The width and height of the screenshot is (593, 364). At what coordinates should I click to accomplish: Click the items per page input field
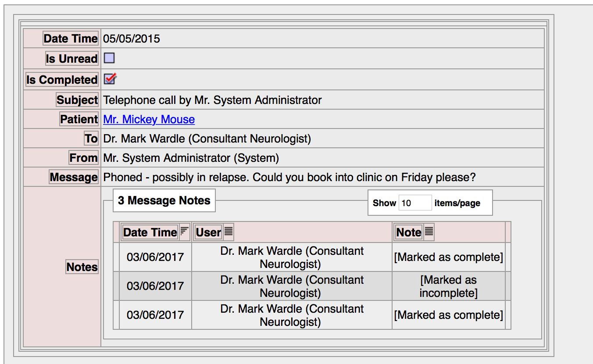(415, 203)
